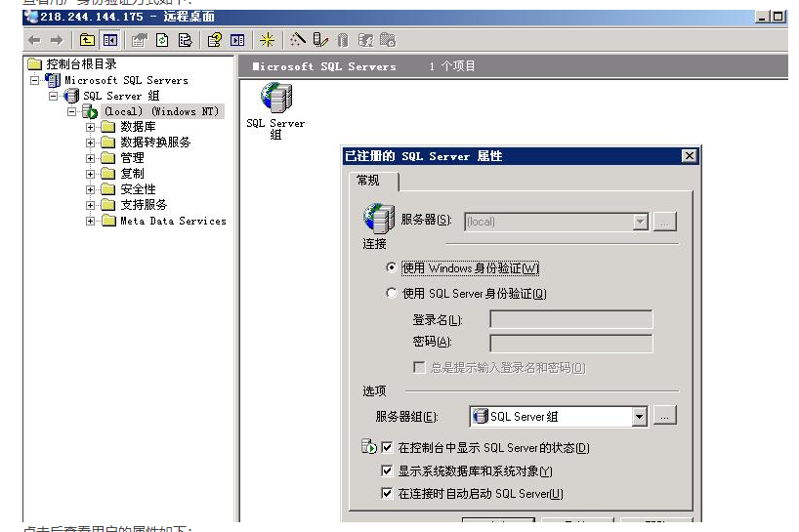Uncheck 在控制台中显示 SQL Server 的状态

tap(388, 448)
